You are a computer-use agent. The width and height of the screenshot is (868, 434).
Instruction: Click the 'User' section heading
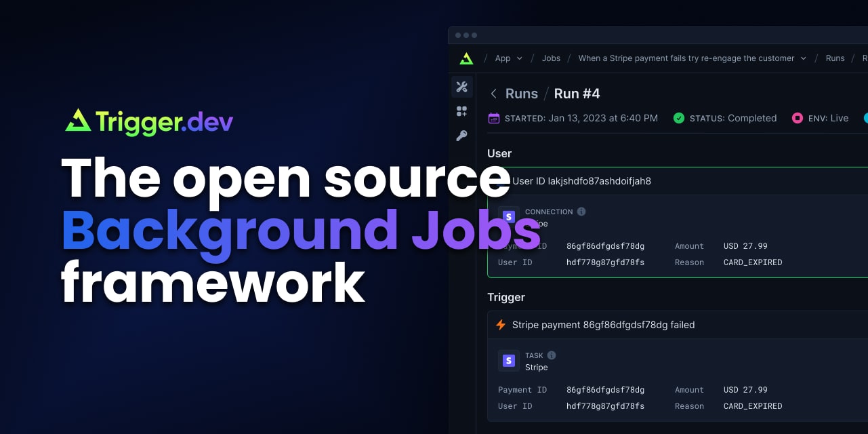click(499, 153)
